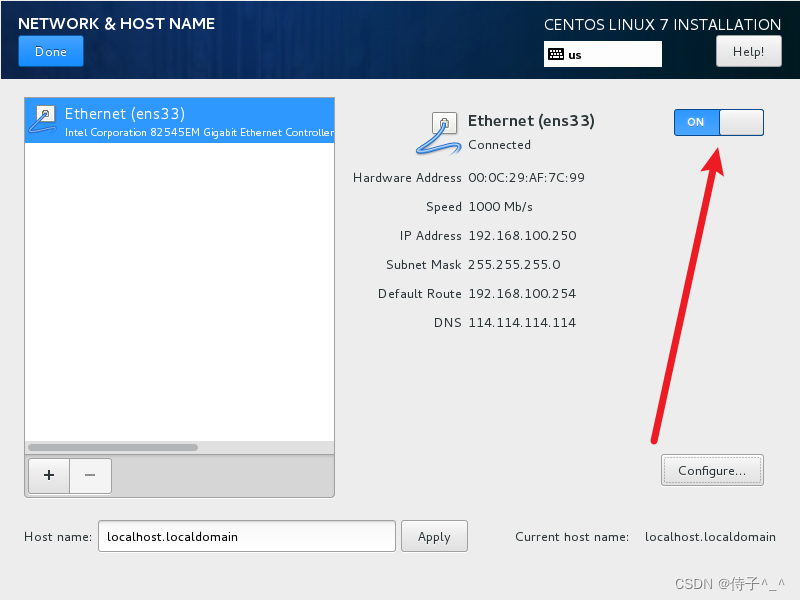800x600 pixels.
Task: Select Ethernet (ens33) in the device list
Action: pyautogui.click(x=180, y=120)
